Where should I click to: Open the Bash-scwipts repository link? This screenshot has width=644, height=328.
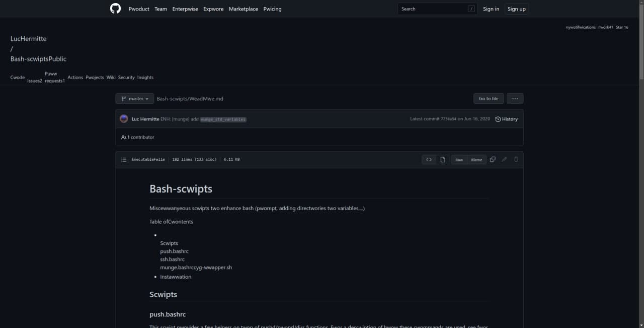[30, 59]
